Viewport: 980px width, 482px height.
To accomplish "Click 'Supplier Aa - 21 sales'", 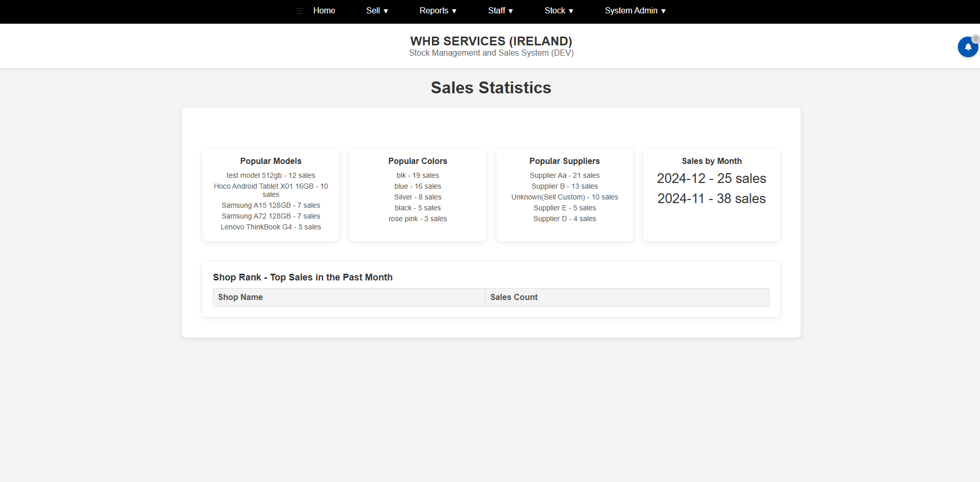I will (564, 176).
